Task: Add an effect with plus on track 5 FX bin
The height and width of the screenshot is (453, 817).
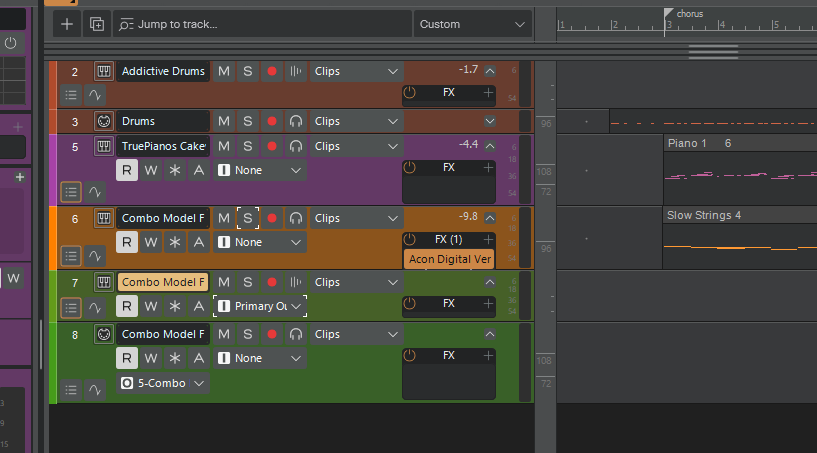Action: coord(488,167)
